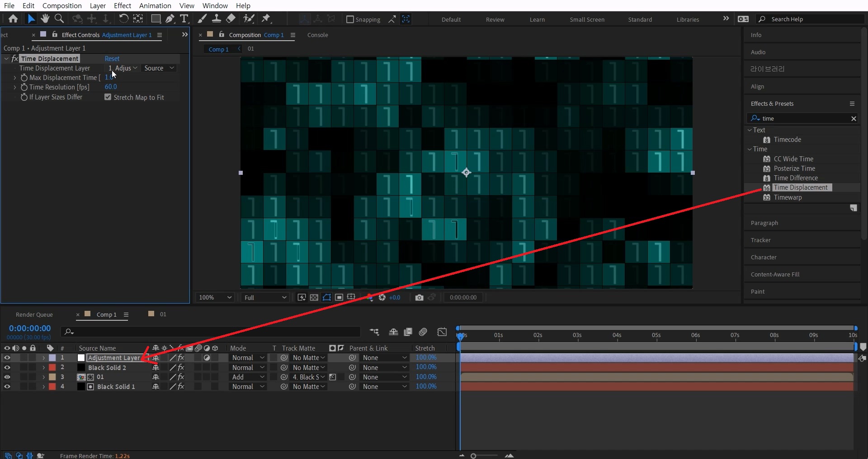Click the new bin icon in Effects & Presets

coord(853,208)
